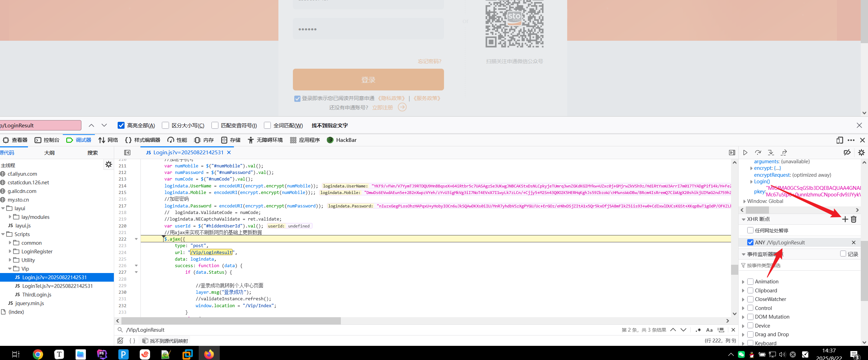
Task: Open Chrome from the Windows taskbar
Action: click(38, 354)
